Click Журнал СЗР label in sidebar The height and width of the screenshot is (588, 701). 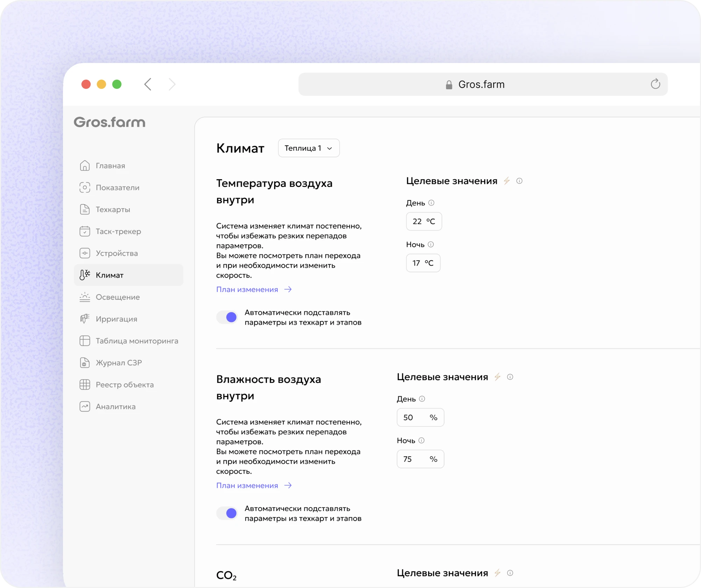(x=119, y=363)
